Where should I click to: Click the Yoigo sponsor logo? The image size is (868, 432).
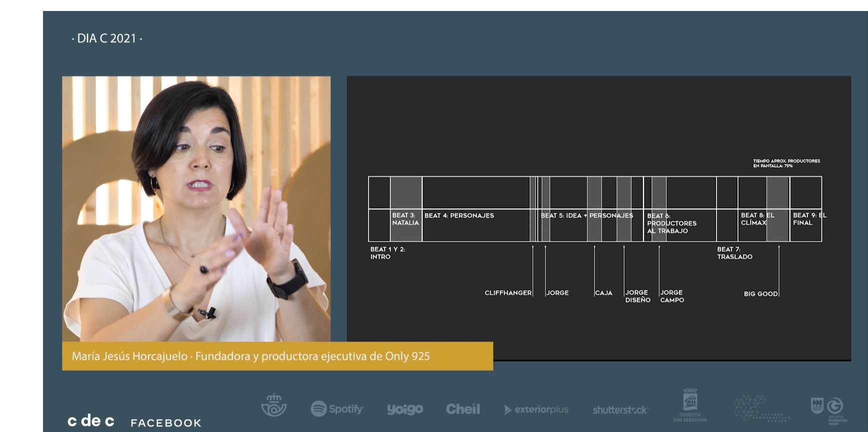click(x=405, y=409)
